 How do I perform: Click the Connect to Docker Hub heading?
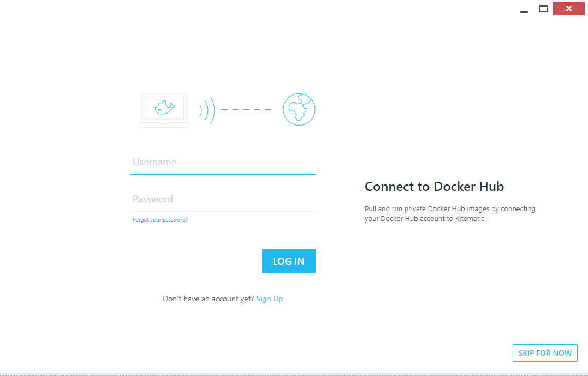coord(434,187)
